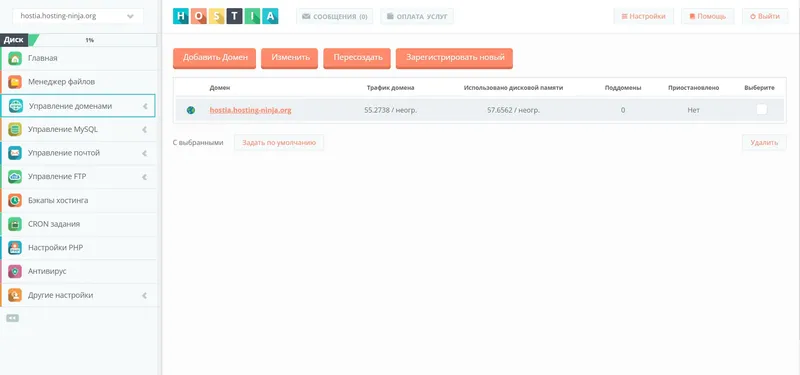800x375 pixels.
Task: Expand the Управление FTP submenu arrow
Action: point(144,177)
